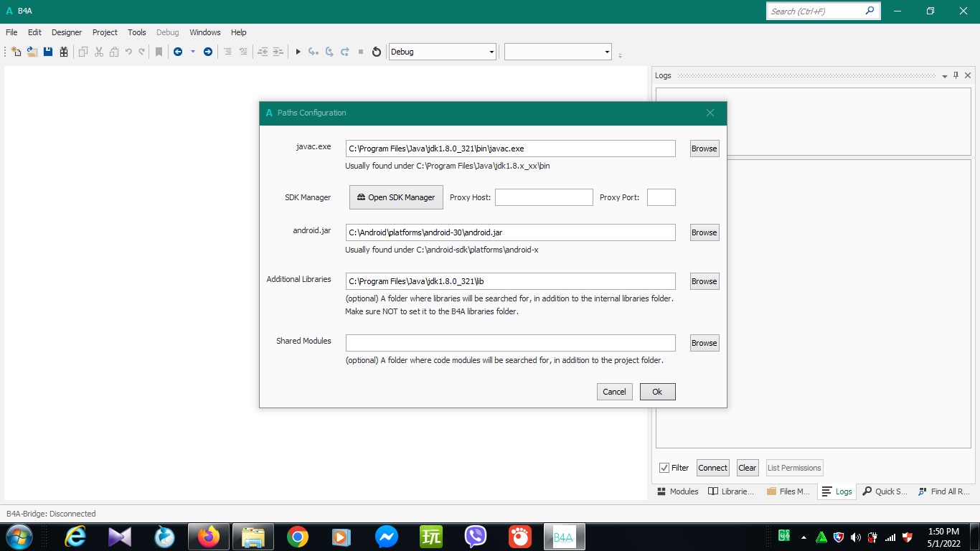The image size is (980, 551).
Task: Click the Cut scissors toolbar icon
Action: click(x=99, y=52)
